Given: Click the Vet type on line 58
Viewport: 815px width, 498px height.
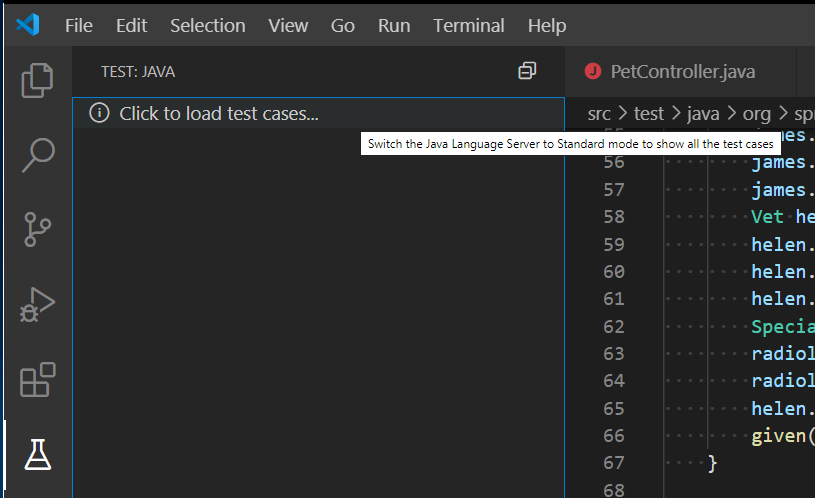Looking at the screenshot, I should click(767, 217).
